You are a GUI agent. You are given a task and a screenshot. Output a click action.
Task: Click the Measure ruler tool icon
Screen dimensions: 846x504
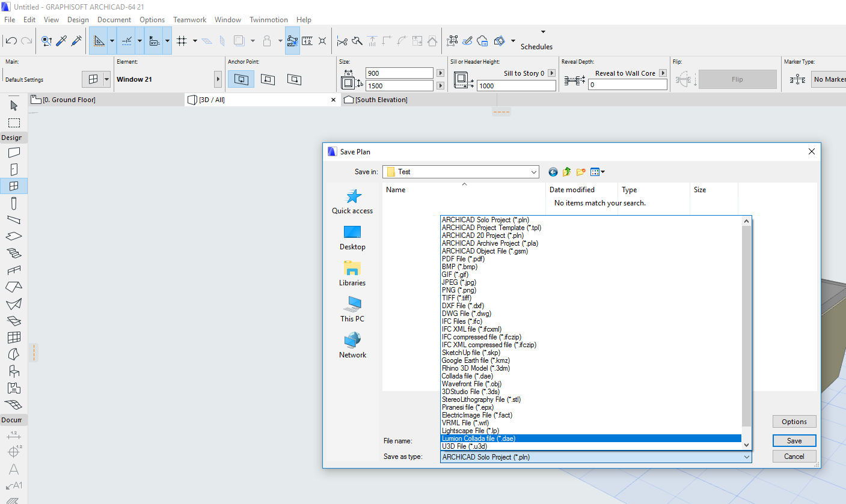coord(307,41)
